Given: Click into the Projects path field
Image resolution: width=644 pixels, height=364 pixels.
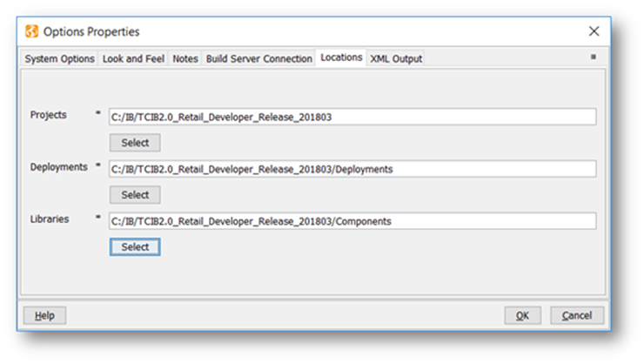Looking at the screenshot, I should coord(352,117).
